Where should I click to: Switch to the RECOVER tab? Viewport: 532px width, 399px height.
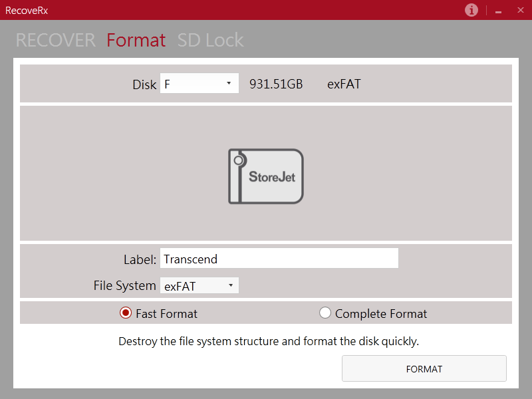click(56, 40)
